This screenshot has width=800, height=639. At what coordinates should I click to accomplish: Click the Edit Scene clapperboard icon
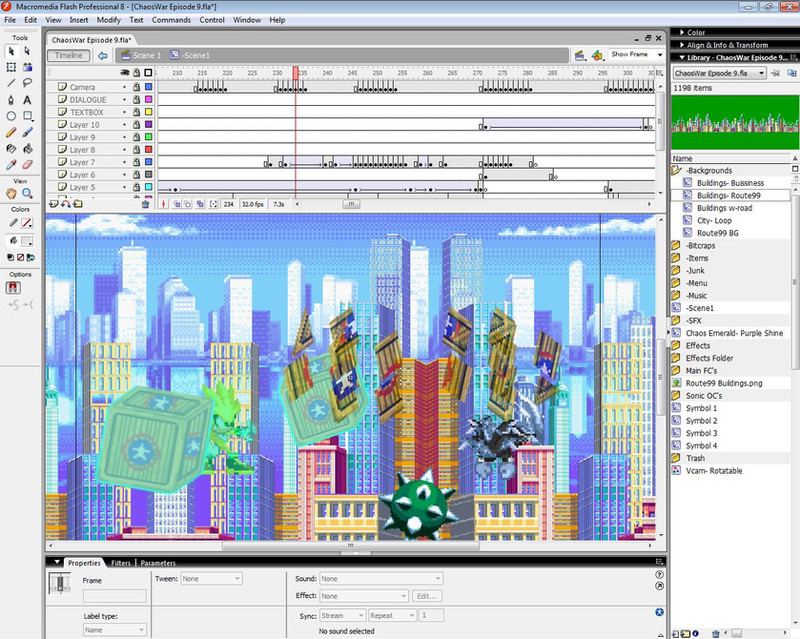click(580, 55)
